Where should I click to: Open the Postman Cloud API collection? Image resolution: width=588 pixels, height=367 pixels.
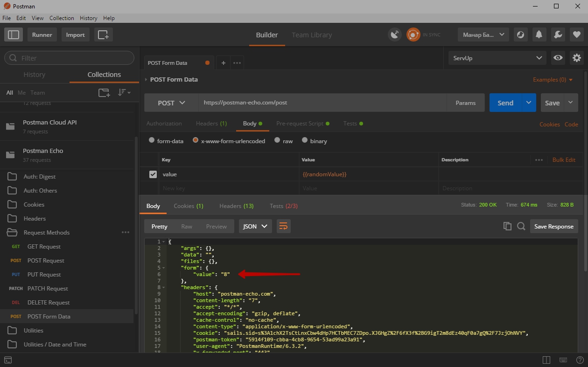[x=67, y=126]
